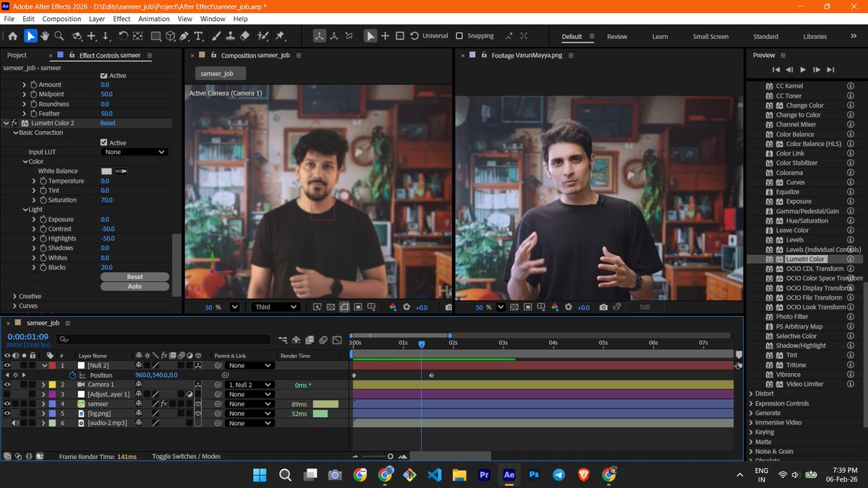Enable the Snapping checkbox

pos(459,35)
